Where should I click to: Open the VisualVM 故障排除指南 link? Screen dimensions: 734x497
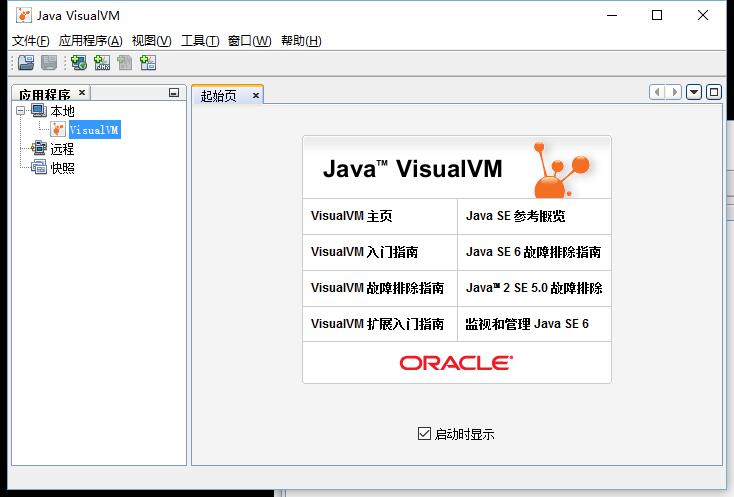[377, 288]
